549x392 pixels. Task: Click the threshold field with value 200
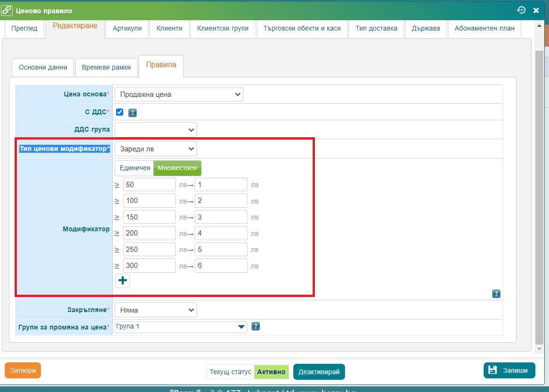click(149, 233)
